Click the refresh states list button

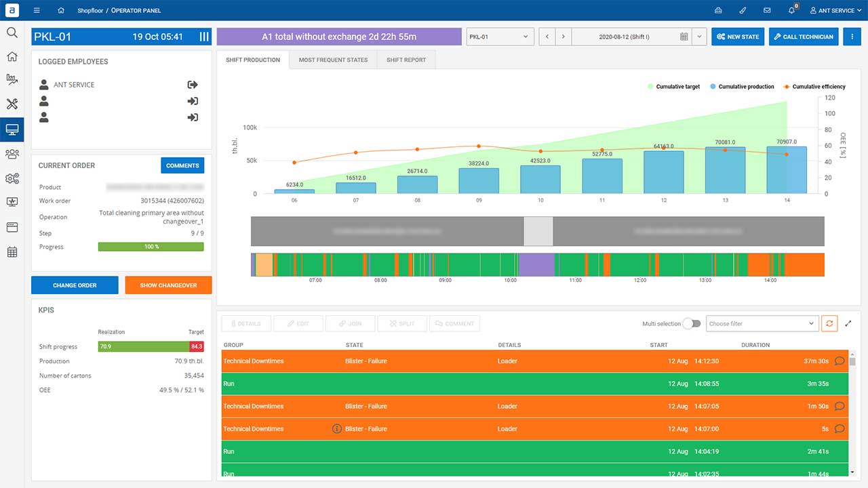tap(829, 323)
